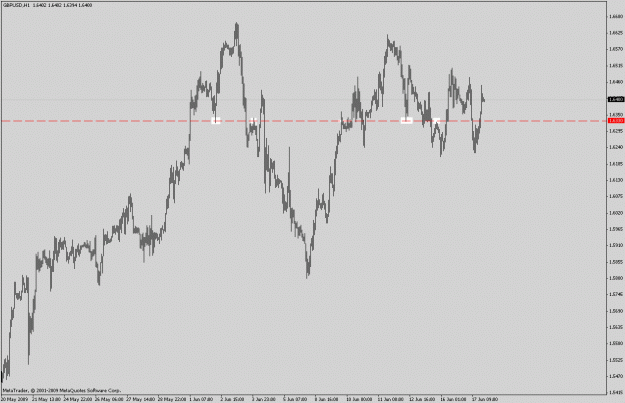Select the white rectangle marker above 11 Jun 08:00
Screen dimensions: 625x403
click(406, 121)
